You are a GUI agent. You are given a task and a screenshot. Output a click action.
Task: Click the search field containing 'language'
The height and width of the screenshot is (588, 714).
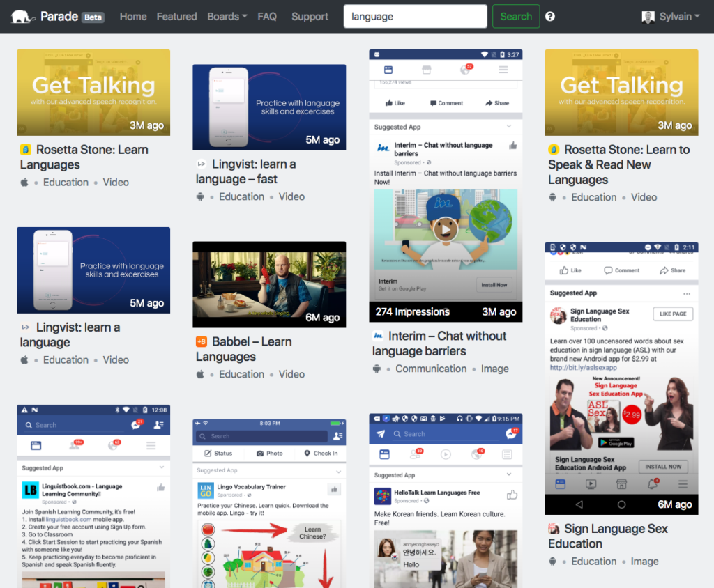415,15
